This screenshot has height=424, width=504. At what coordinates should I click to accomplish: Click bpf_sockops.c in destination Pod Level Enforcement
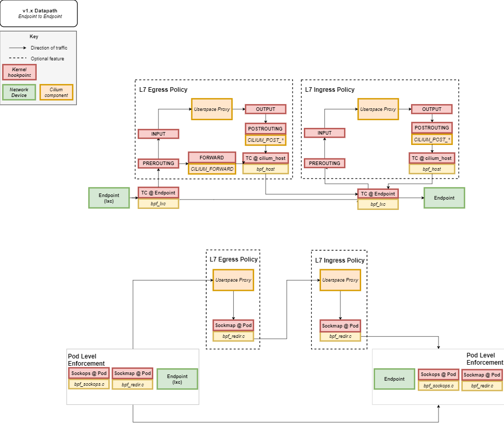point(438,385)
